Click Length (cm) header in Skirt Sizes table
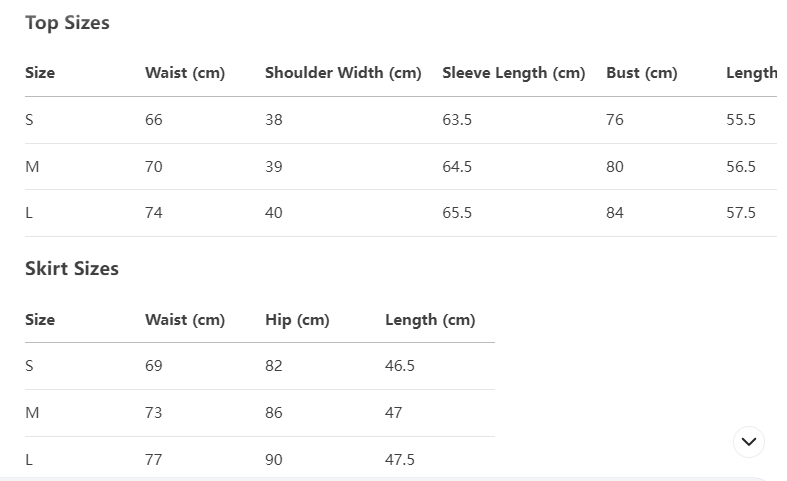The height and width of the screenshot is (481, 787). 430,320
